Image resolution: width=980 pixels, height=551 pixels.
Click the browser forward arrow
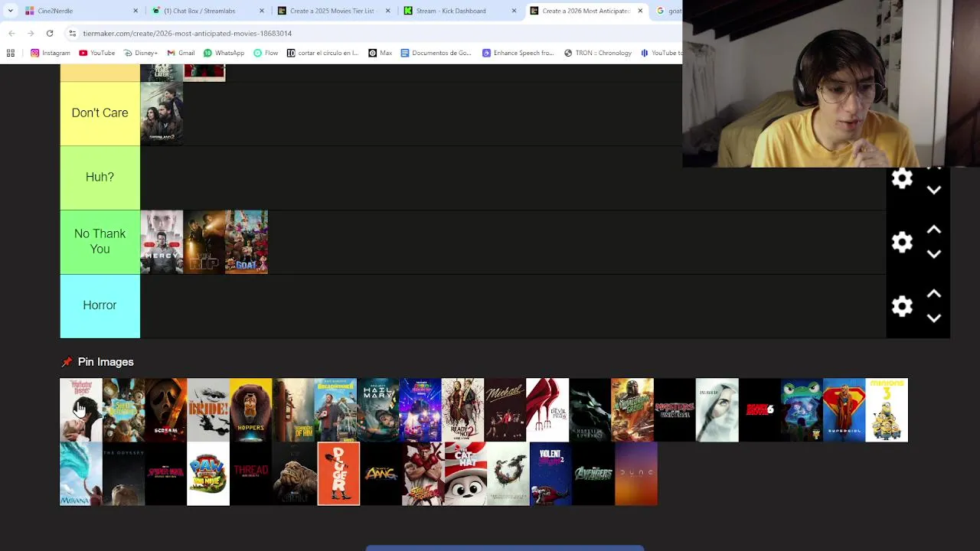pos(31,34)
